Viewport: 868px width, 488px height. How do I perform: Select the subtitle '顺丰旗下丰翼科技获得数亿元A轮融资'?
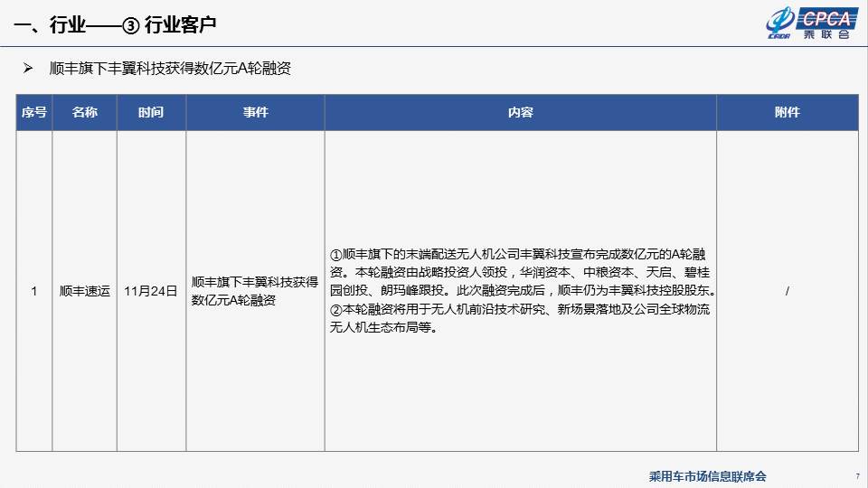tap(170, 68)
